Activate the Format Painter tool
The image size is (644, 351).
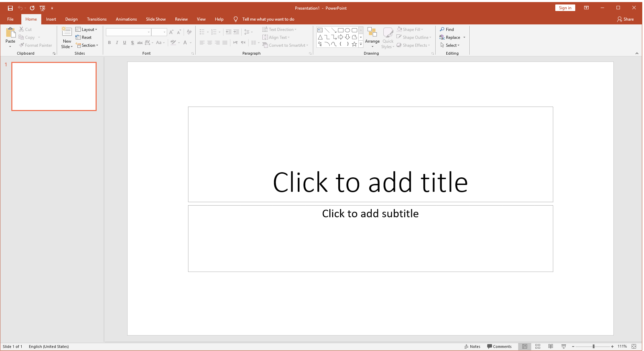click(x=35, y=45)
